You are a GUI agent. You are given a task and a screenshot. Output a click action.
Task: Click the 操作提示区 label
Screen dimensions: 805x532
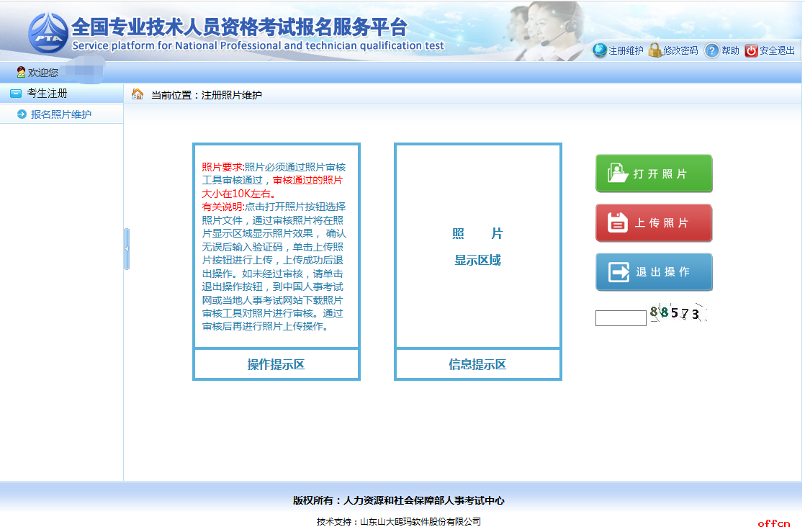click(276, 364)
